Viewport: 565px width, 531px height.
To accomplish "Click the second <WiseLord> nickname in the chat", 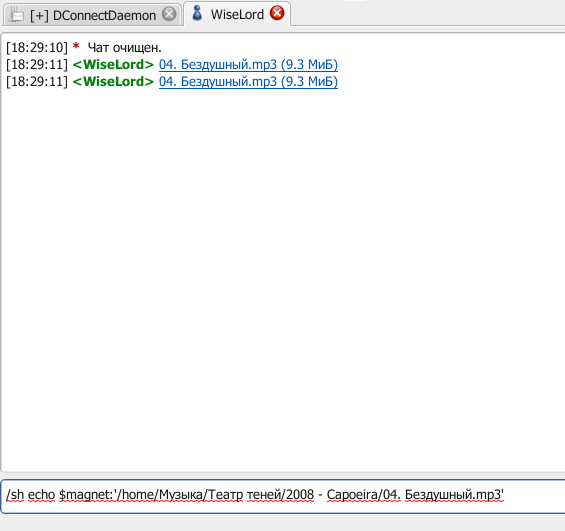I will pos(113,81).
